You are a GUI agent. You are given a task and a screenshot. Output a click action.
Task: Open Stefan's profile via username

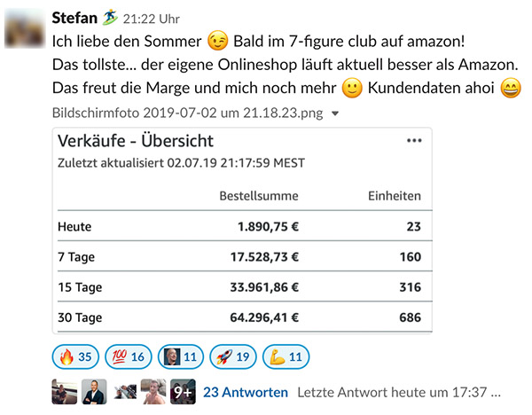click(x=74, y=18)
